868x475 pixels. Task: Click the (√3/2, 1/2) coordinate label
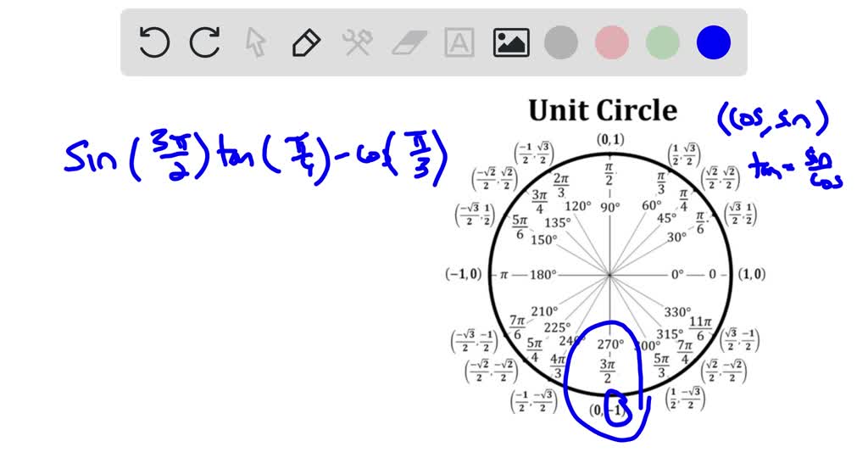click(741, 214)
